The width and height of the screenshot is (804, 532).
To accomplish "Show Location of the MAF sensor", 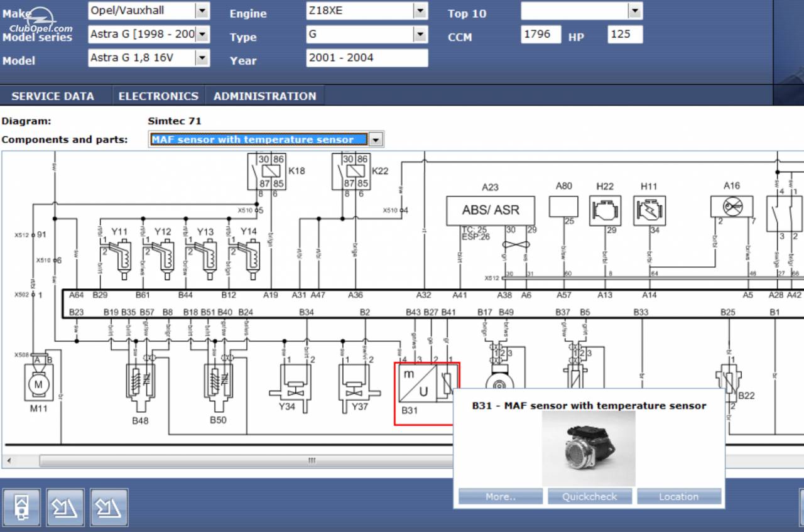I will point(679,496).
